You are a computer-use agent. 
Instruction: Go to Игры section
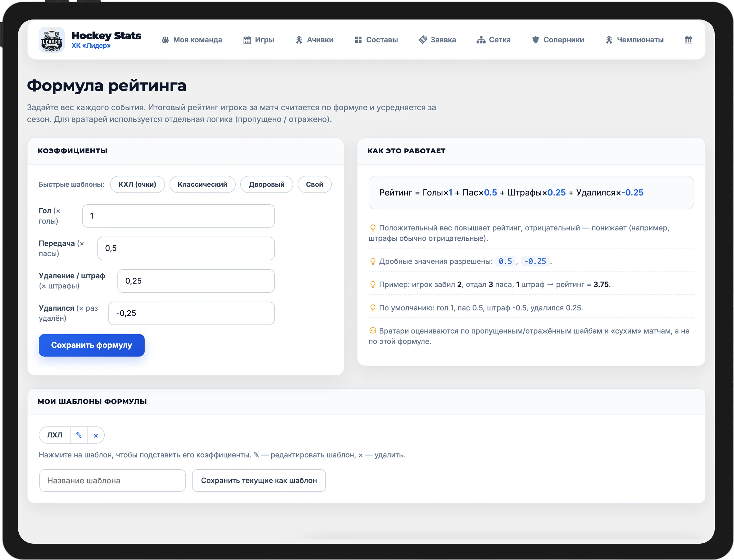[x=258, y=40]
